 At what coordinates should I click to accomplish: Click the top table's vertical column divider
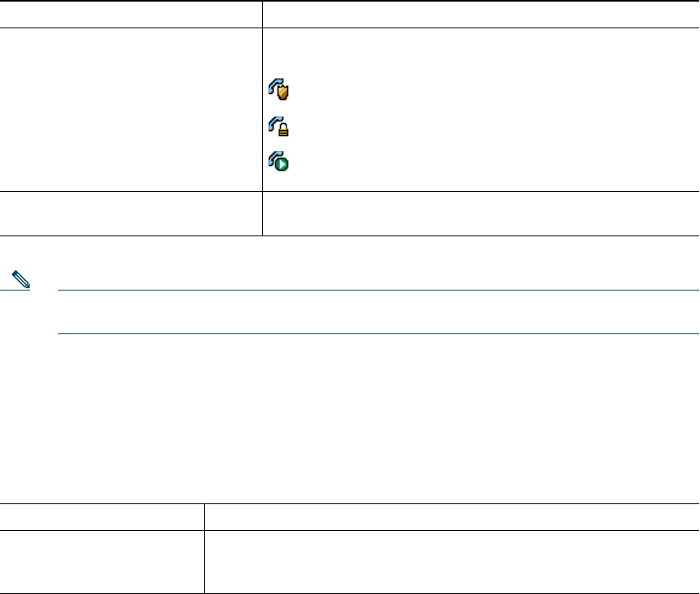pos(263,121)
